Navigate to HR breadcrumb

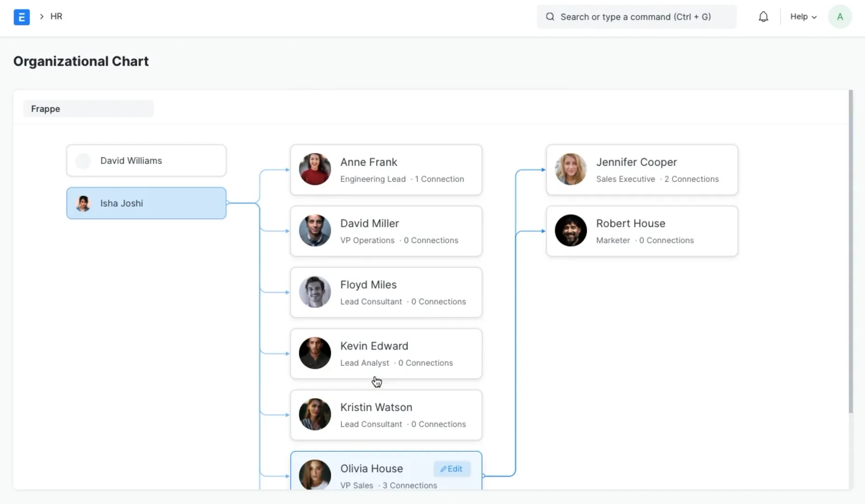(x=56, y=16)
